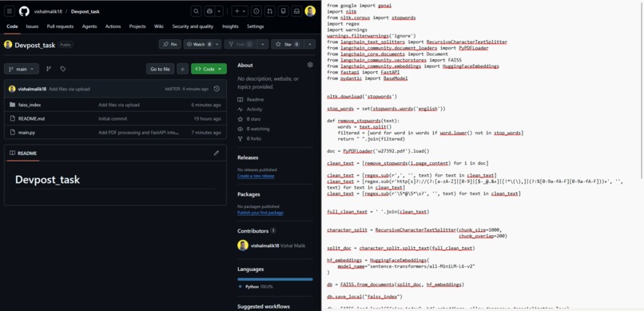Select the Code tab
The image size is (644, 311).
pos(12,26)
